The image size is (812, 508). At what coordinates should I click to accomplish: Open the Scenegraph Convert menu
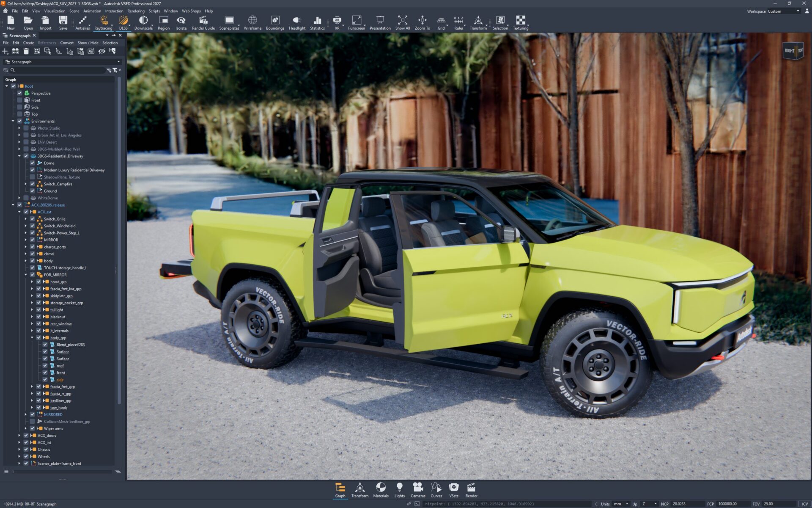coord(67,43)
